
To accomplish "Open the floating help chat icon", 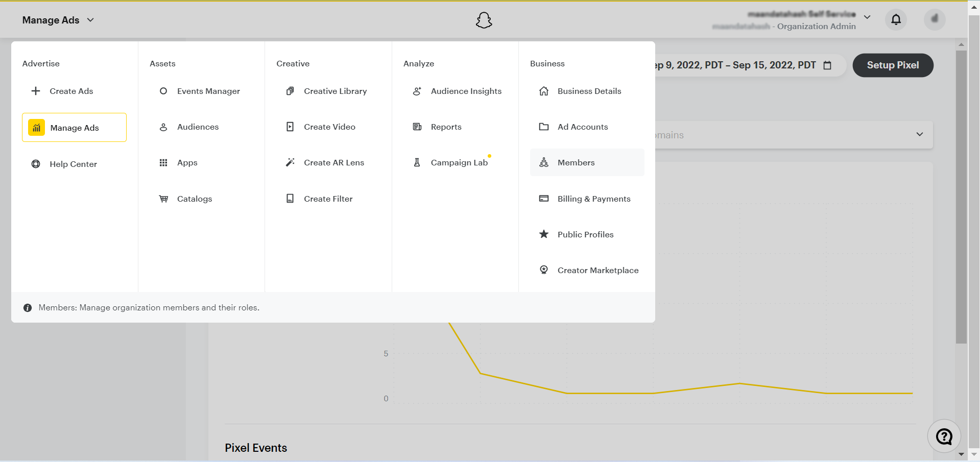I will [944, 436].
